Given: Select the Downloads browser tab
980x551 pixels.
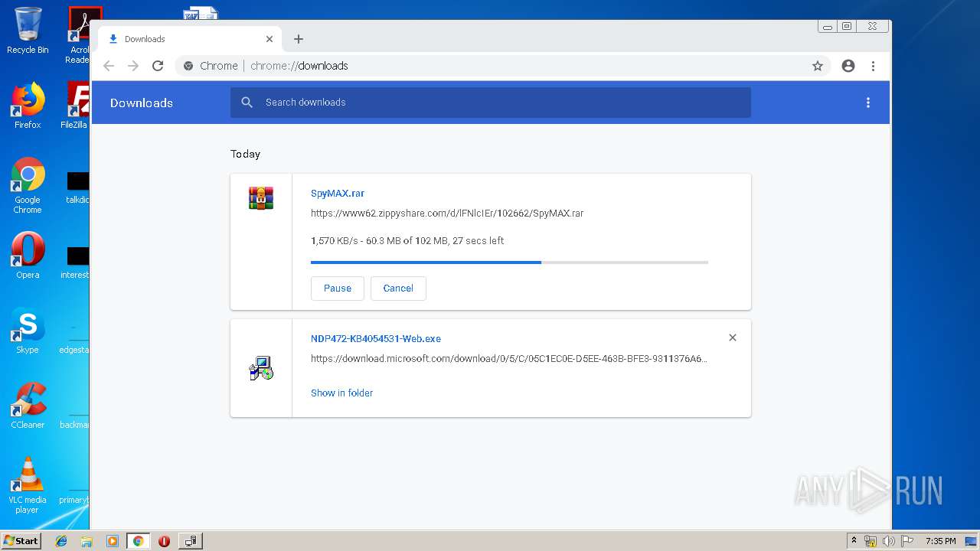Looking at the screenshot, I should point(189,39).
